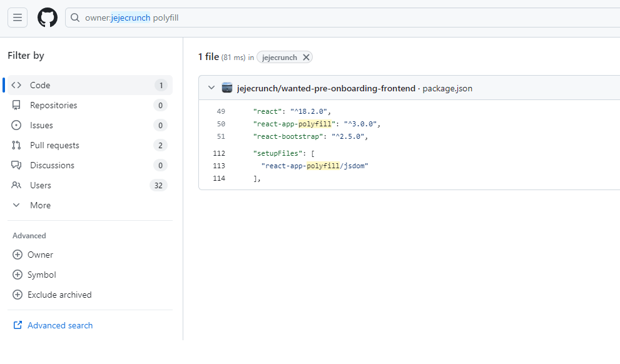
Task: Open line 114 of the result
Action: tap(219, 178)
